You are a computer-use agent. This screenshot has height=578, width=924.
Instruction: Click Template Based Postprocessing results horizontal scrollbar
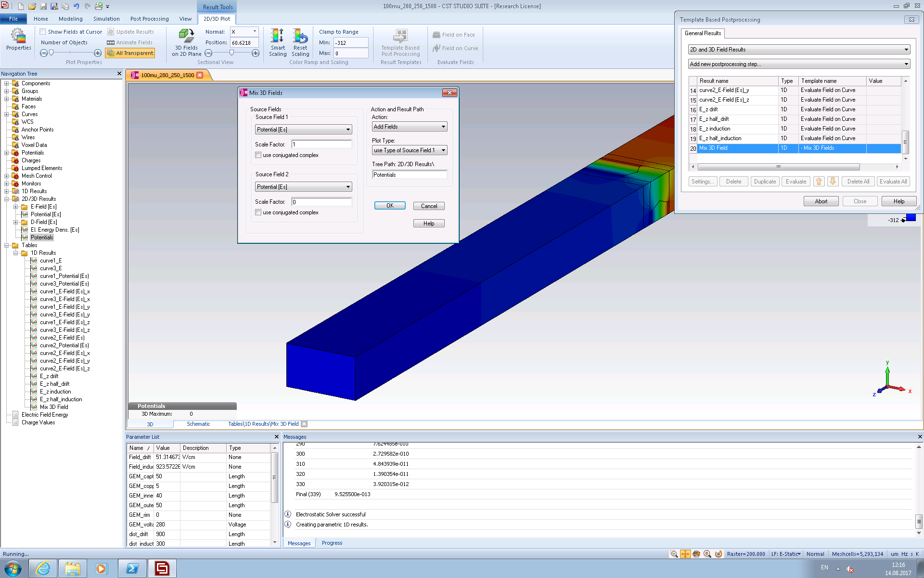pos(778,167)
